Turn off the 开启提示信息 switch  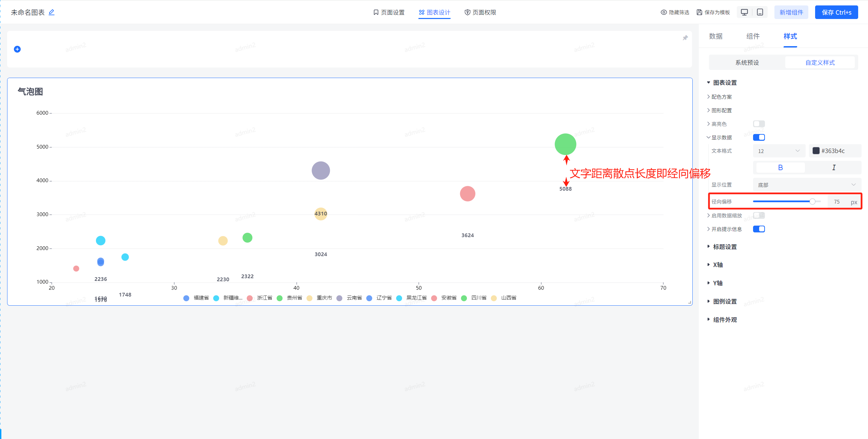point(759,229)
